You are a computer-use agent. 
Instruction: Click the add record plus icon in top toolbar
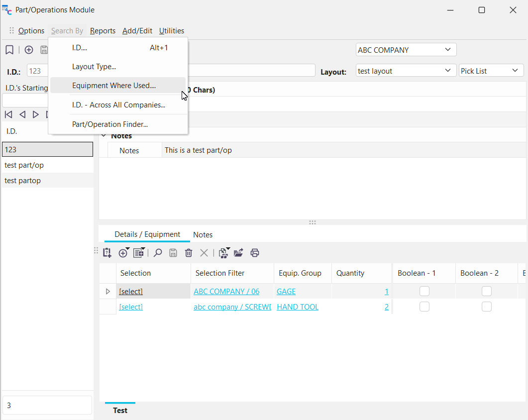click(x=29, y=50)
